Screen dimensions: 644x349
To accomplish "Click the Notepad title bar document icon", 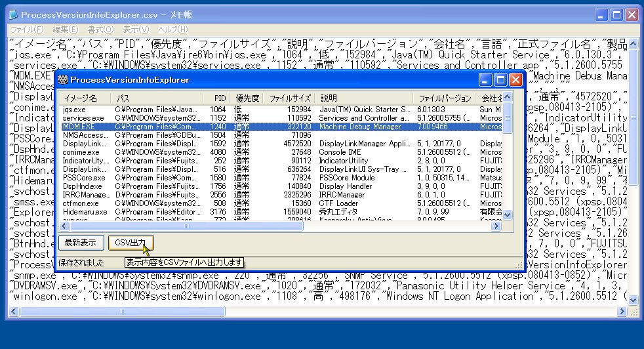I will (x=14, y=15).
